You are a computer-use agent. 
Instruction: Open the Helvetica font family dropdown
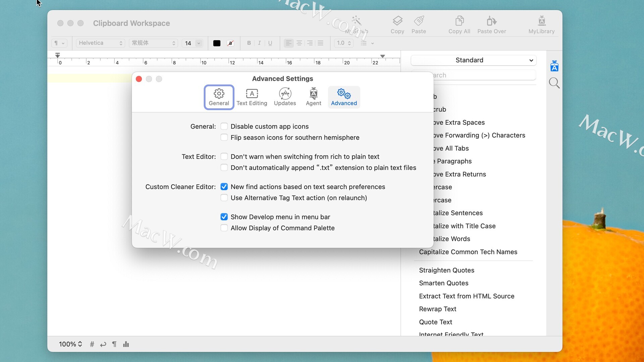[x=100, y=43]
